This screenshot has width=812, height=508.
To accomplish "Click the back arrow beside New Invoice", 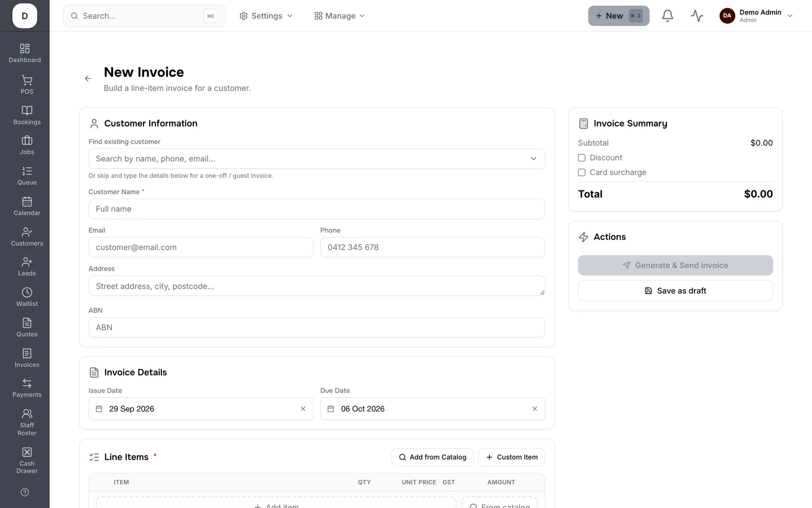I will coord(88,78).
